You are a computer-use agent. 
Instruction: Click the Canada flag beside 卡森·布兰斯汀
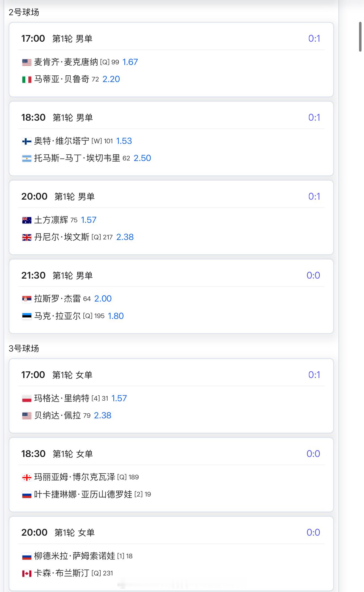click(27, 573)
